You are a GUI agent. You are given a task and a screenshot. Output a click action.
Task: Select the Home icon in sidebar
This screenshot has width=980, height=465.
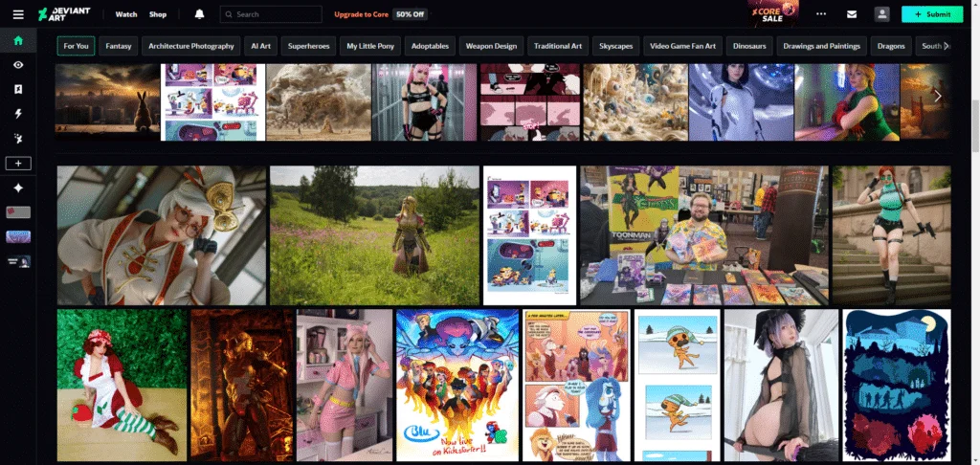(18, 40)
